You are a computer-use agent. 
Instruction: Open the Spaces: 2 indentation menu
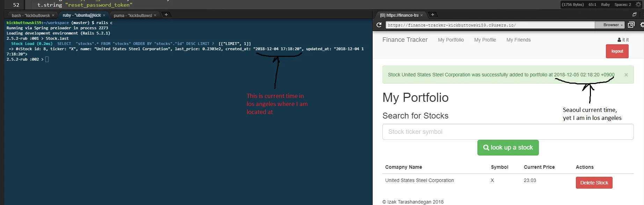(x=623, y=5)
